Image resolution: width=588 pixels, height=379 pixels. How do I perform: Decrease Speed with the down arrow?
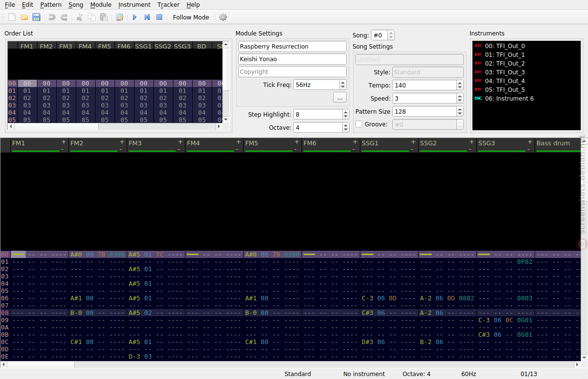[x=460, y=101]
